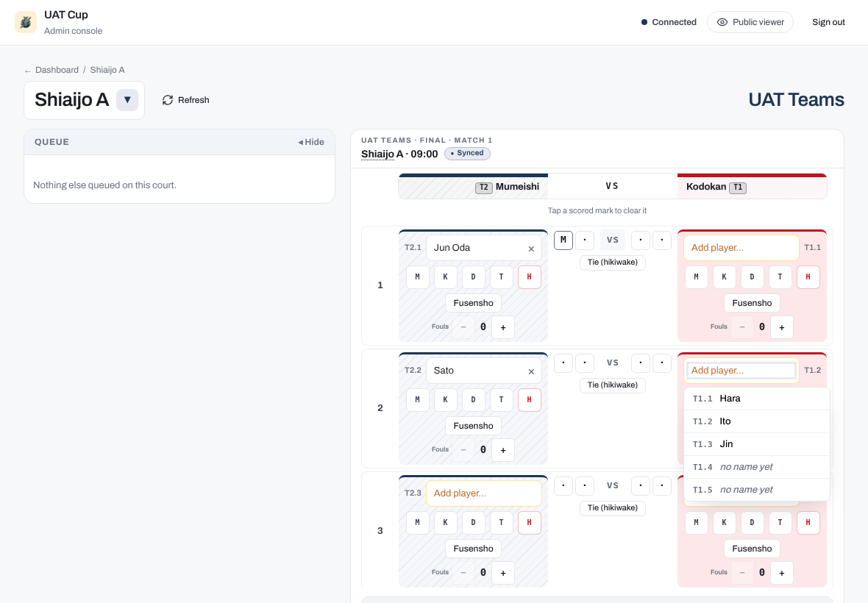Increase fouls for red player in bout 3
Viewport: 868px width, 603px height.
tap(782, 573)
